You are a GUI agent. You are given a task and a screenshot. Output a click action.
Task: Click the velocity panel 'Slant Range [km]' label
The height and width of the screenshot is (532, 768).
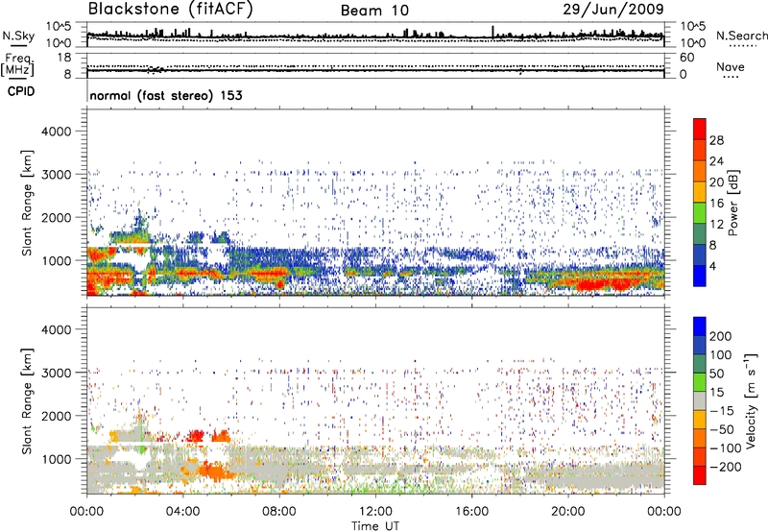(27, 400)
